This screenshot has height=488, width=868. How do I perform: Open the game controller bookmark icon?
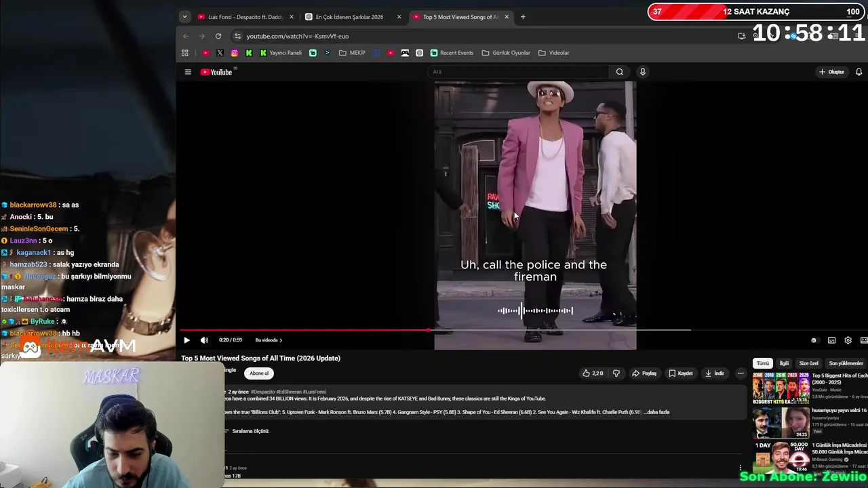(x=405, y=53)
